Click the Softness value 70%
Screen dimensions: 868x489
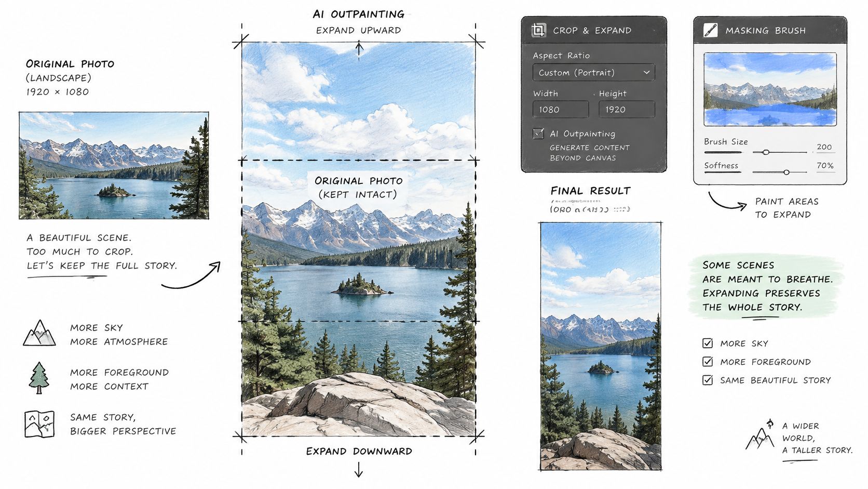pos(825,166)
